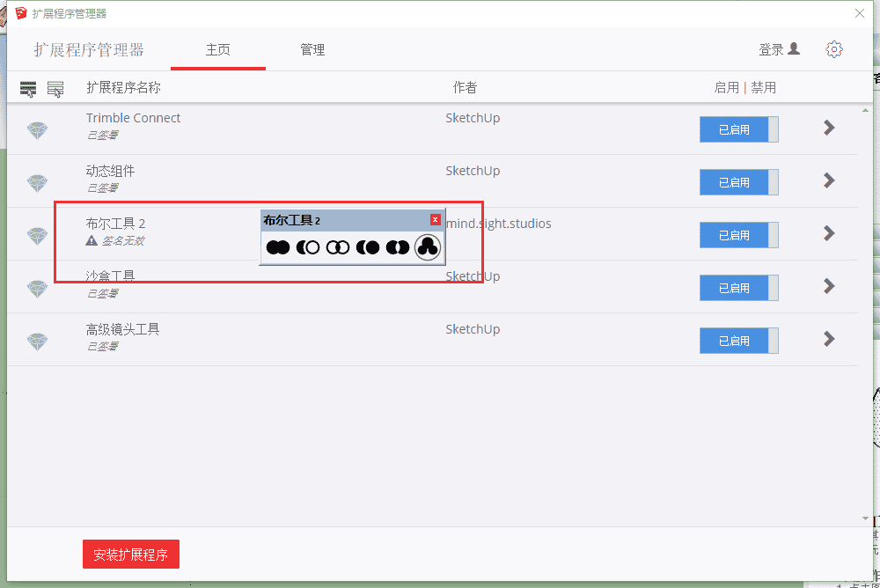Screen dimensions: 880x588
Task: Close the 扩展程序管理器 window
Action: 859,13
